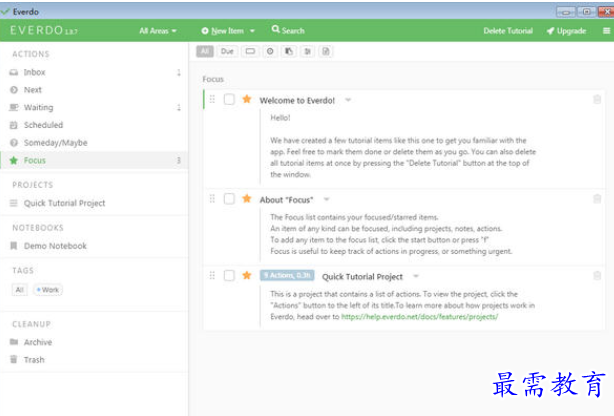Filter by the clock icon in filter bar
614x416 pixels.
(270, 51)
